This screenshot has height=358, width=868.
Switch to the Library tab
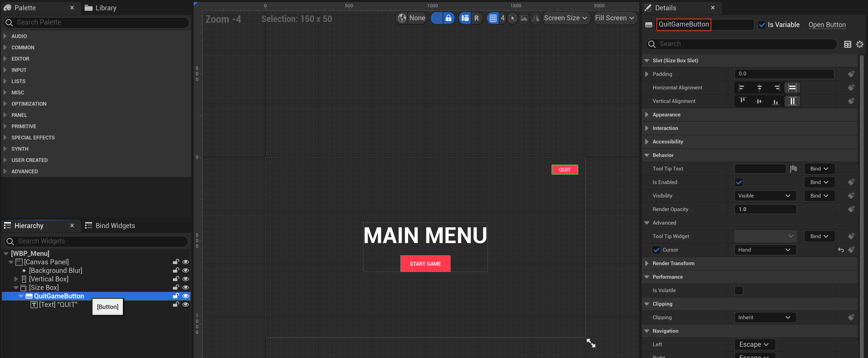100,8
